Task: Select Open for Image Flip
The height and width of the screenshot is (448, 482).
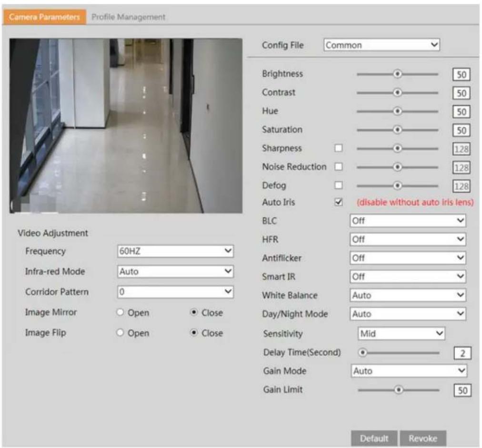Action: (120, 333)
